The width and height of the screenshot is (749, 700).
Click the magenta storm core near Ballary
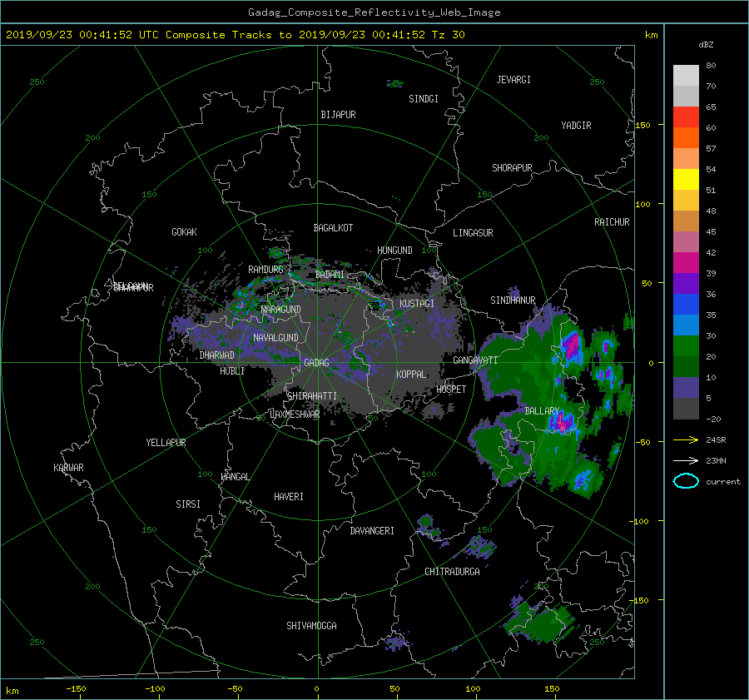(x=562, y=422)
